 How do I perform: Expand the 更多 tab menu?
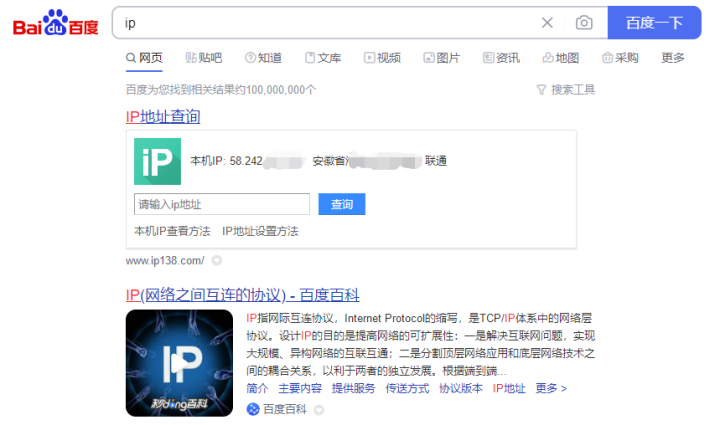tap(673, 58)
